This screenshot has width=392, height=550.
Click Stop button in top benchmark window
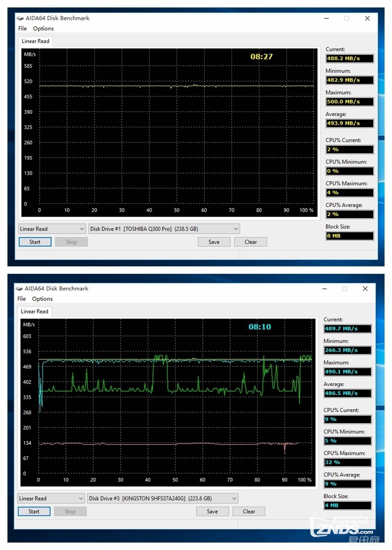(71, 242)
